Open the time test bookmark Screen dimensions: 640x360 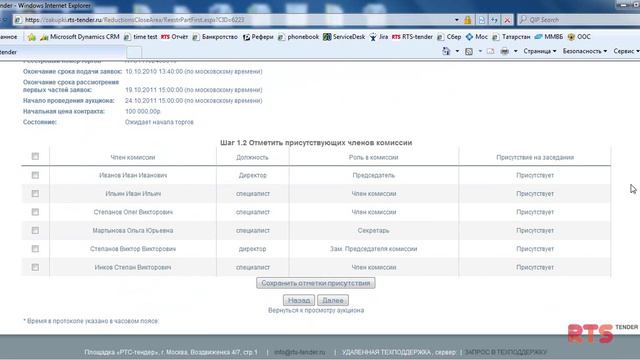[140, 37]
